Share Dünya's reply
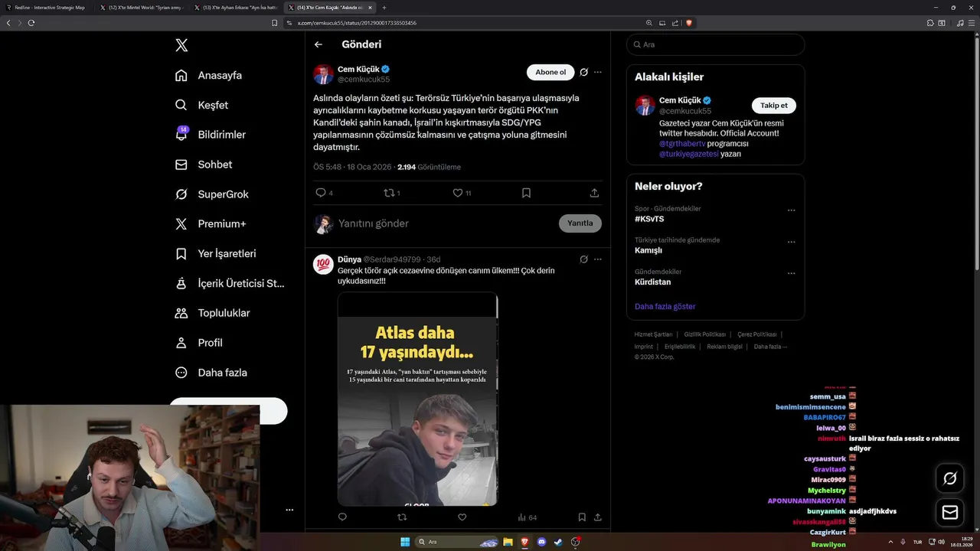This screenshot has height=551, width=980. click(597, 517)
